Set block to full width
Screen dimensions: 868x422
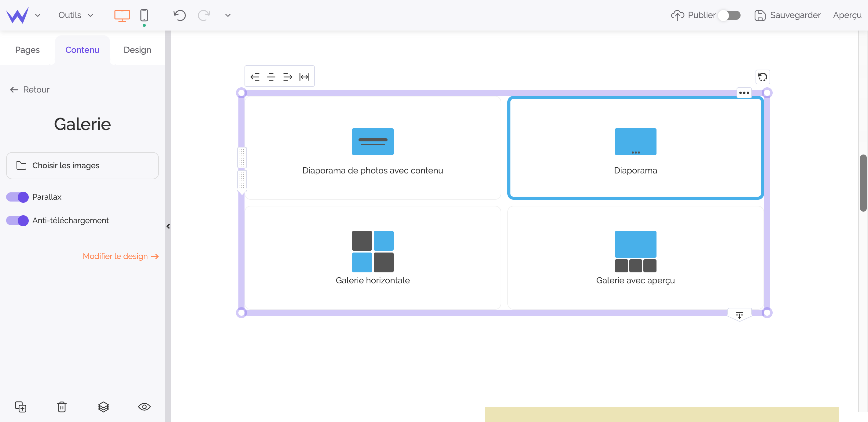click(304, 77)
